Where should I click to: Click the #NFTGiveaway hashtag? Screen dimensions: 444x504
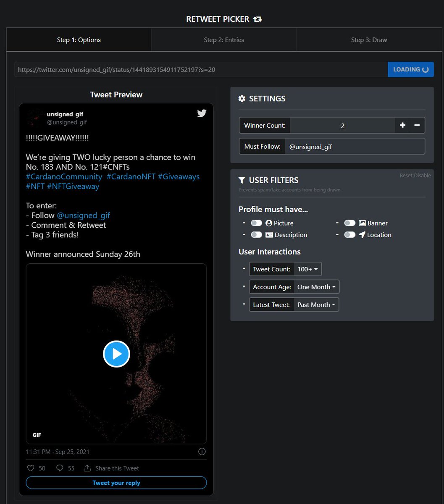[x=73, y=186]
